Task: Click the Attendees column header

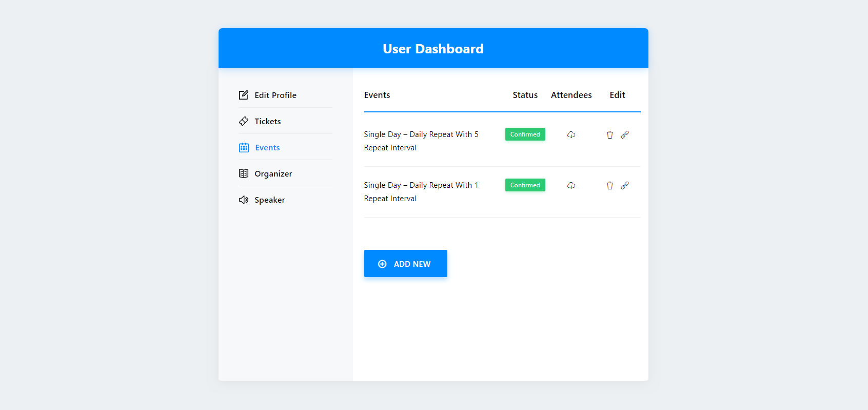Action: (571, 95)
